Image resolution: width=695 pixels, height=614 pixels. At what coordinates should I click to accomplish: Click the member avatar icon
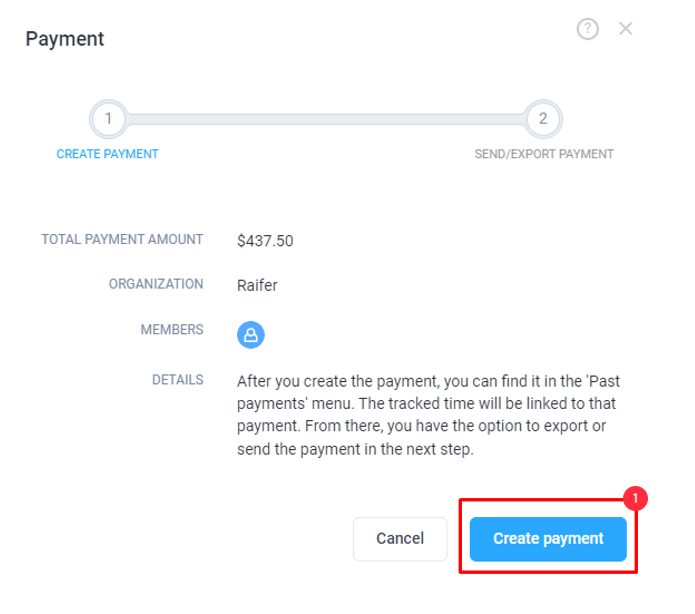(x=251, y=335)
